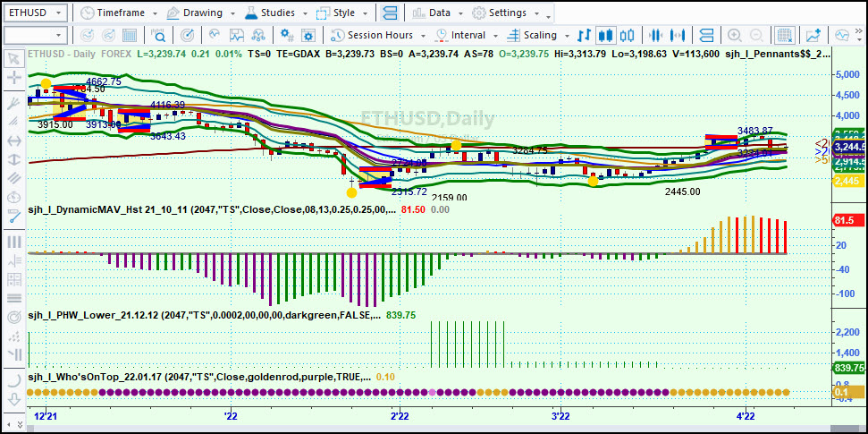Select the parallel channel lines tool
The image size is (868, 434).
[14, 178]
